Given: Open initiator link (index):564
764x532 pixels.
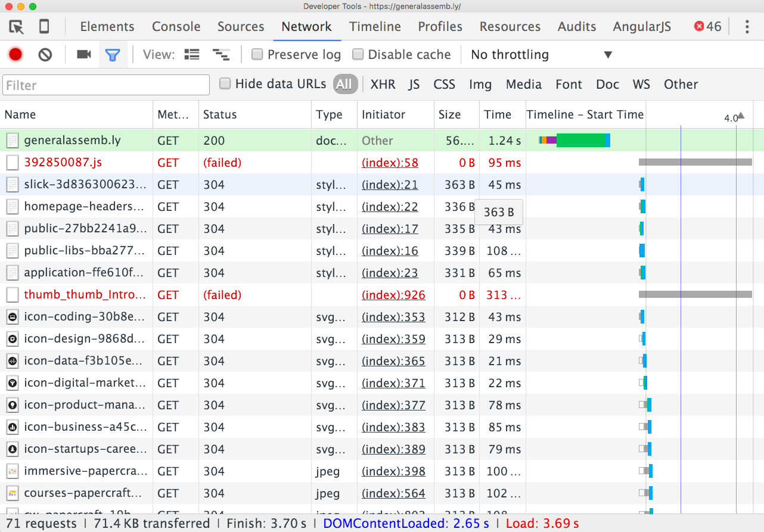Looking at the screenshot, I should [x=393, y=493].
